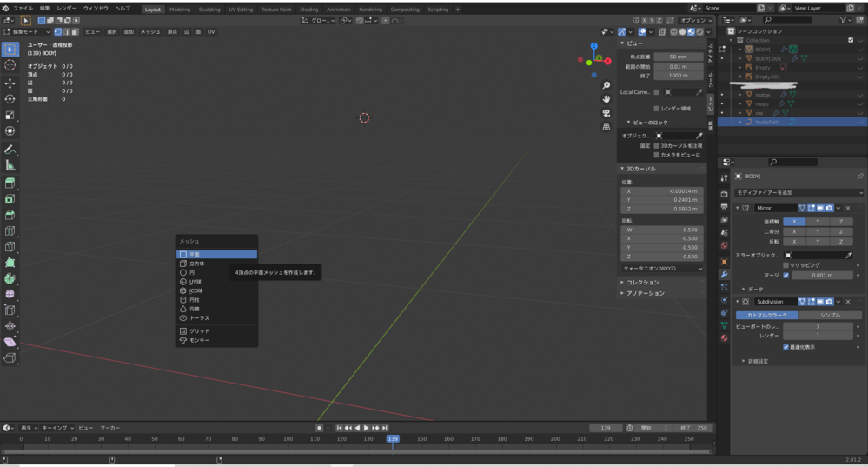Enable the クリッピング checkbox in Mirror modifier
The image size is (868, 467).
tap(786, 265)
